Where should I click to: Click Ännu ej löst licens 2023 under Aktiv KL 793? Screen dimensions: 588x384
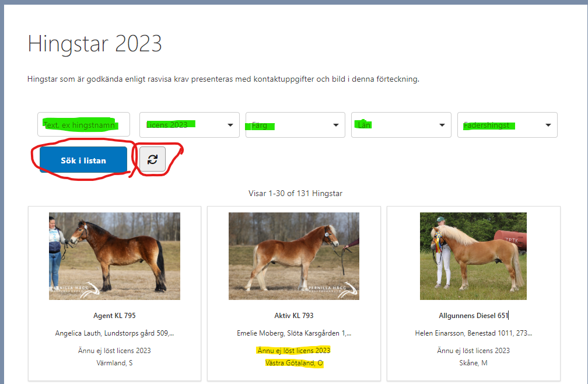click(294, 351)
